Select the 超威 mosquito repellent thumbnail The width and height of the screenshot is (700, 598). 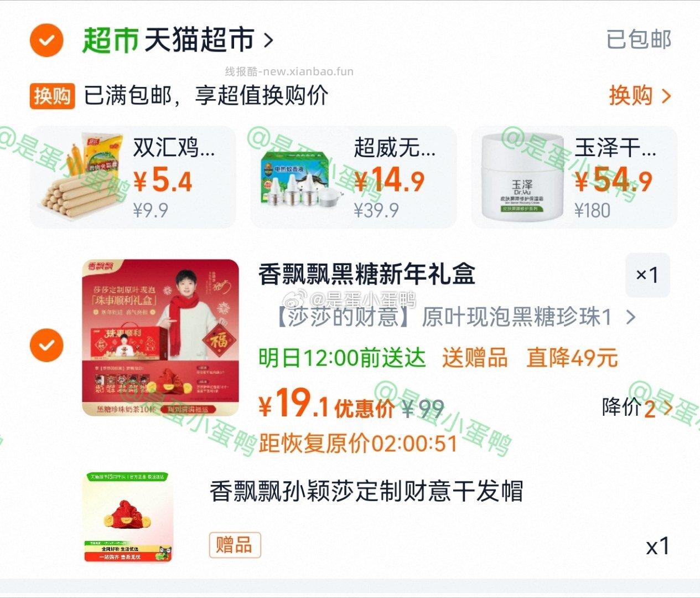[x=302, y=177]
